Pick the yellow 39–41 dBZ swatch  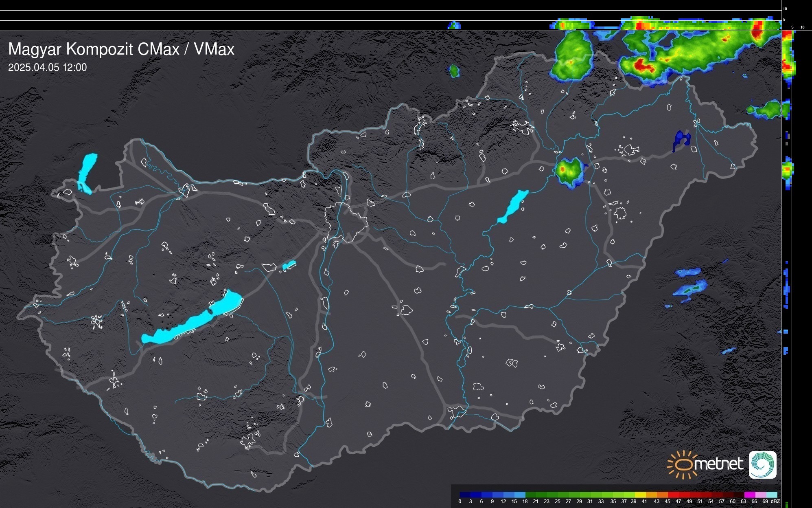(x=640, y=495)
